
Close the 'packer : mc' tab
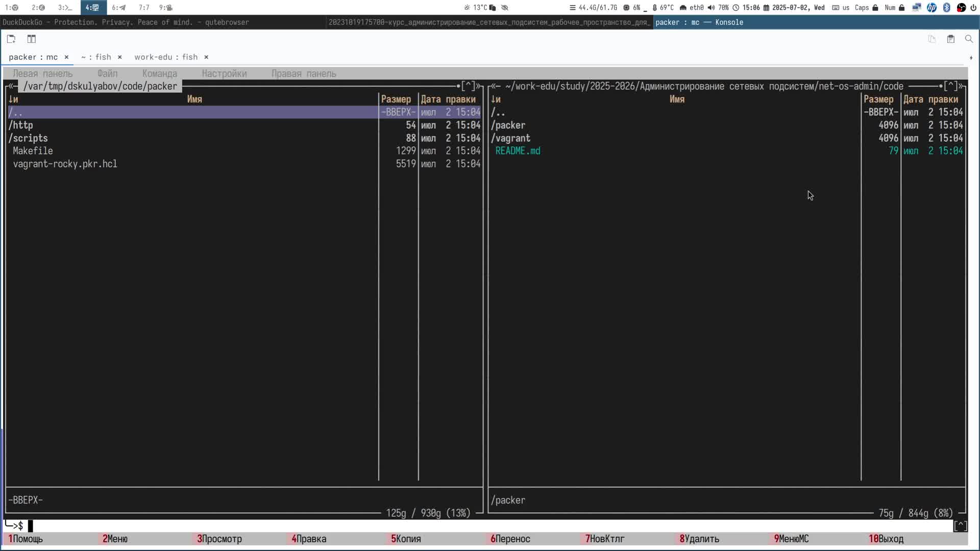click(66, 57)
